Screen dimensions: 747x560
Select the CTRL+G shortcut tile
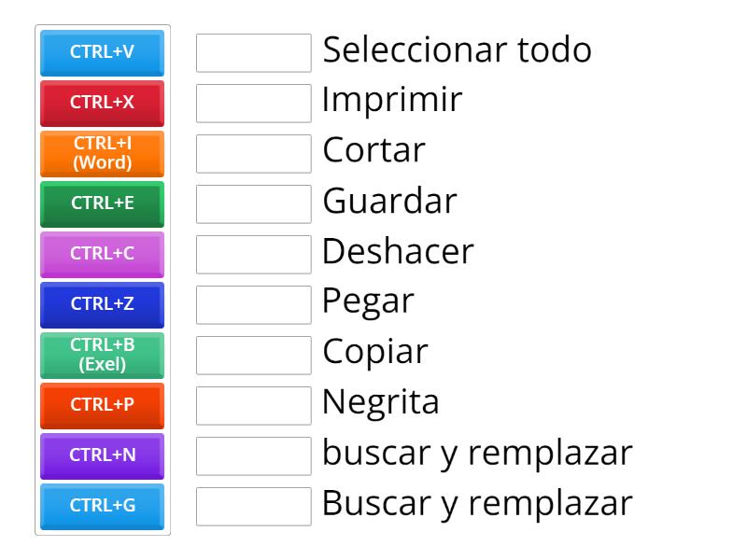101,507
